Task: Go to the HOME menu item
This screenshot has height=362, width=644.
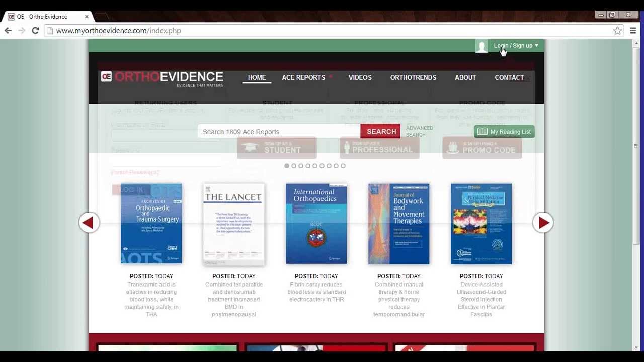Action: 257,77
